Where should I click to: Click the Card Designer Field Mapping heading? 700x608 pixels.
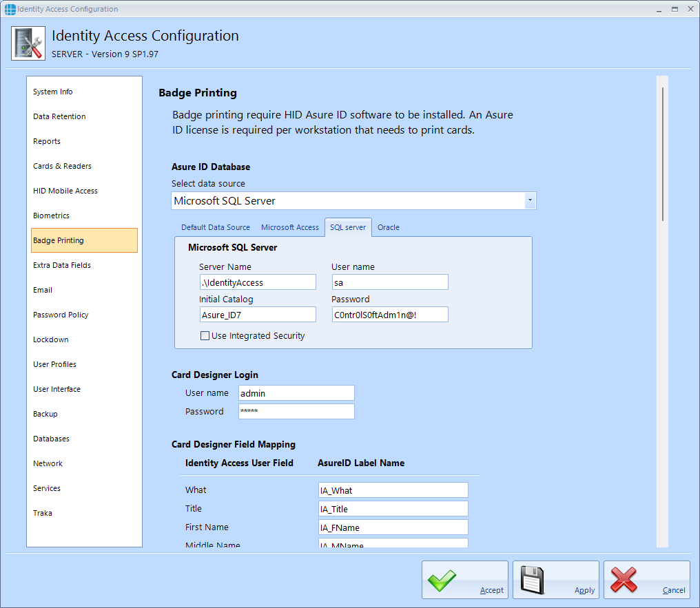click(234, 444)
